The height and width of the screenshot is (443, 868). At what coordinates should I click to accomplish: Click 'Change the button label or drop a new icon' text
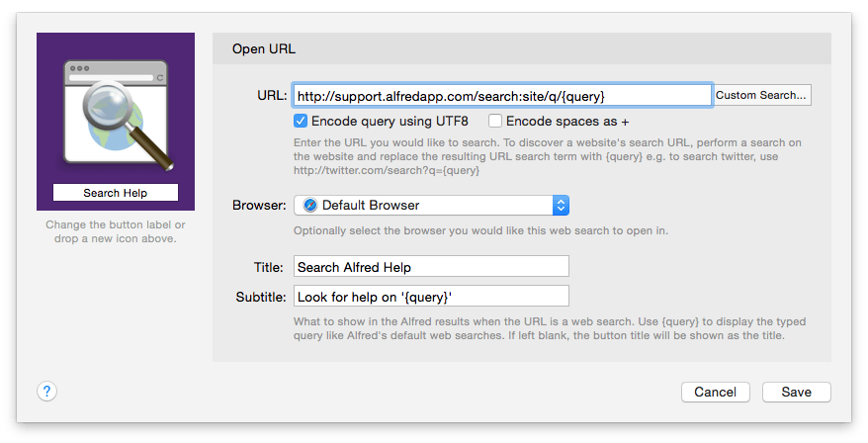pyautogui.click(x=115, y=231)
